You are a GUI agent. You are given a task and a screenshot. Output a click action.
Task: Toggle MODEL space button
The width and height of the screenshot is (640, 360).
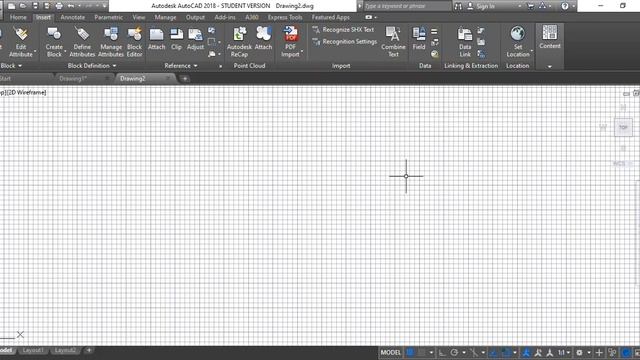click(391, 353)
